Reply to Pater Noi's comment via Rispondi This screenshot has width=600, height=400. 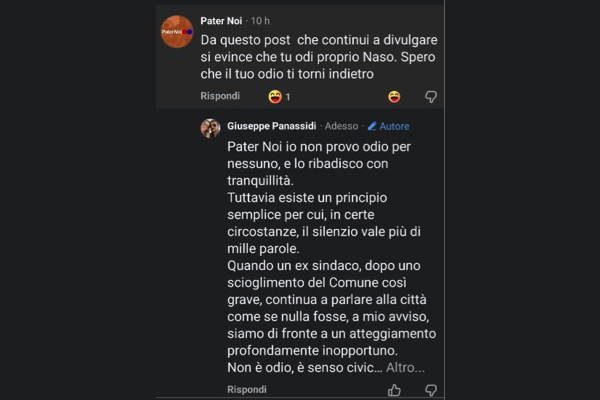click(220, 96)
